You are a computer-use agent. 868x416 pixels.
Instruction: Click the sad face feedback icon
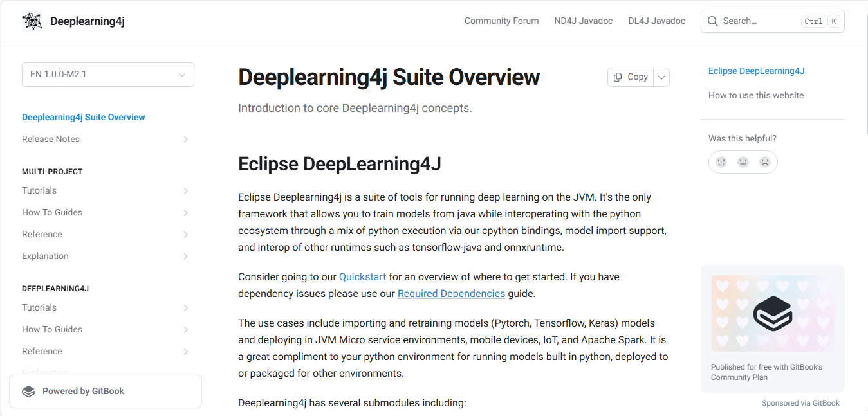tap(764, 162)
